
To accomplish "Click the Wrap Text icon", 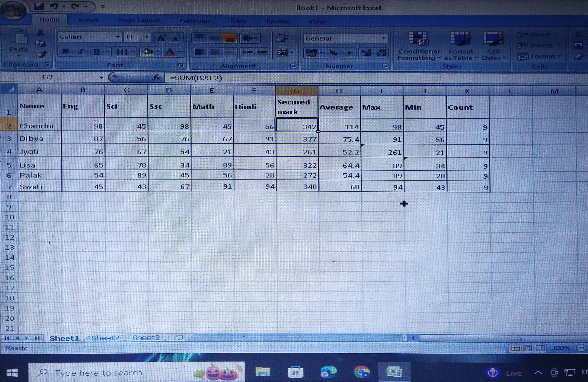I will pos(281,38).
